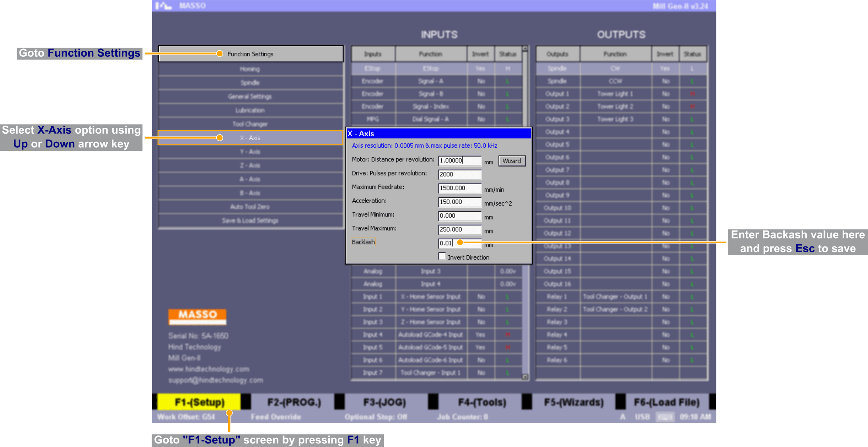Click inputs list scroll down arrow
This screenshot has width=868, height=447.
click(525, 377)
